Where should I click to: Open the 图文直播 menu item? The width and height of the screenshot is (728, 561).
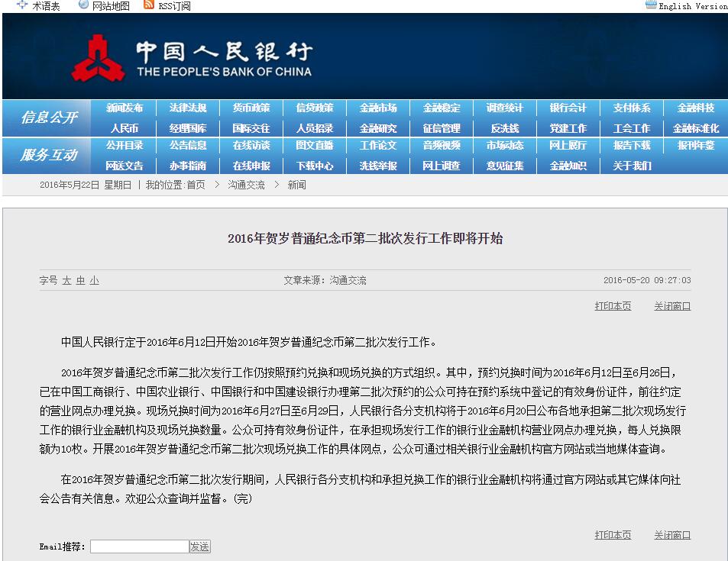(x=315, y=145)
